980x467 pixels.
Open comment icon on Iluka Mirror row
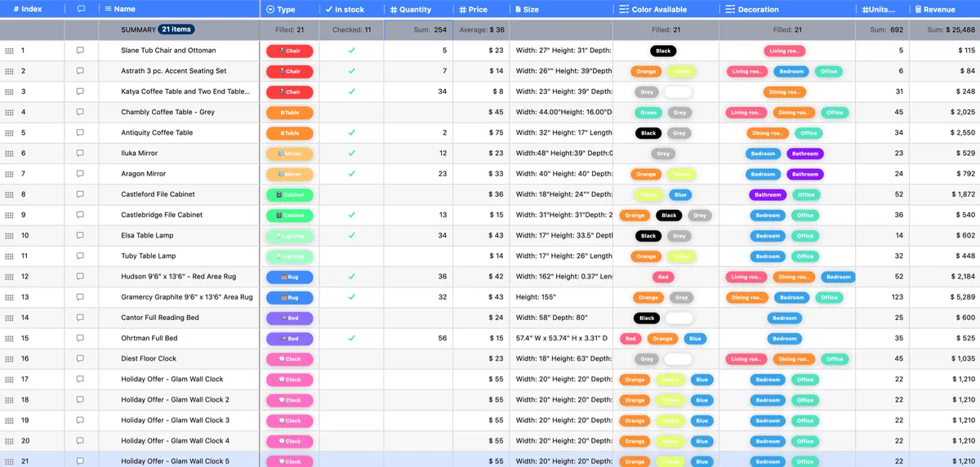pos(80,153)
